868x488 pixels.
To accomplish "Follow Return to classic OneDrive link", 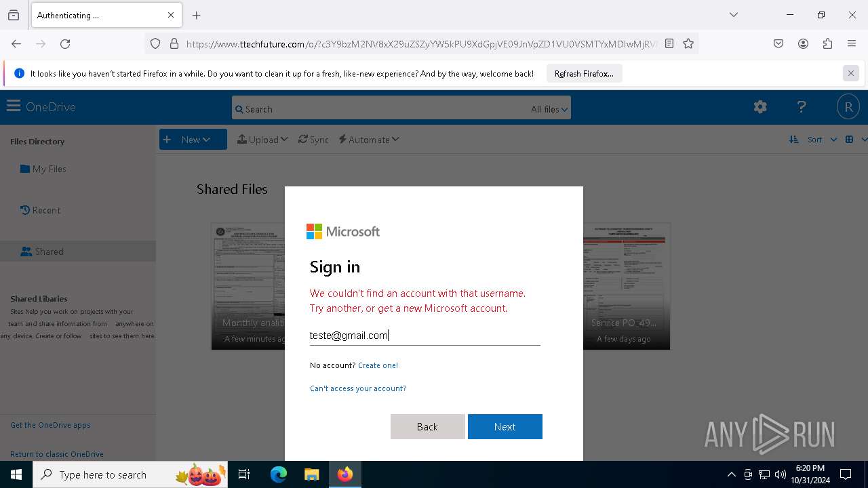I will click(57, 454).
